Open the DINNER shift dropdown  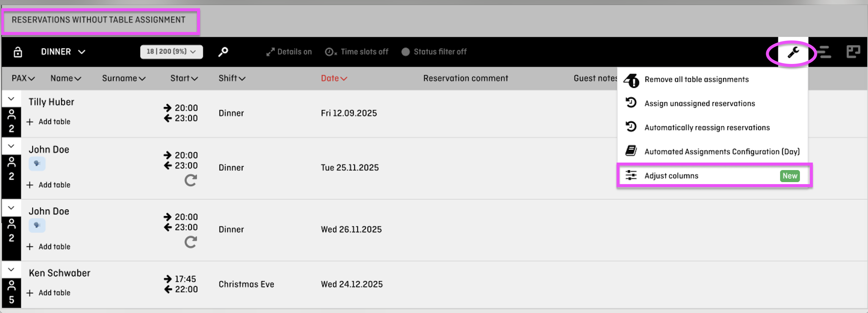pos(63,52)
